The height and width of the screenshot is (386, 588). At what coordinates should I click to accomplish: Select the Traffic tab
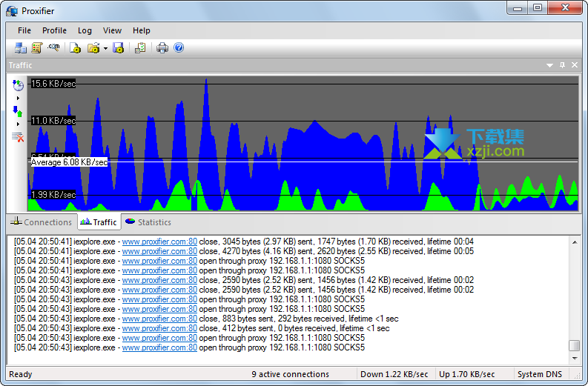99,222
